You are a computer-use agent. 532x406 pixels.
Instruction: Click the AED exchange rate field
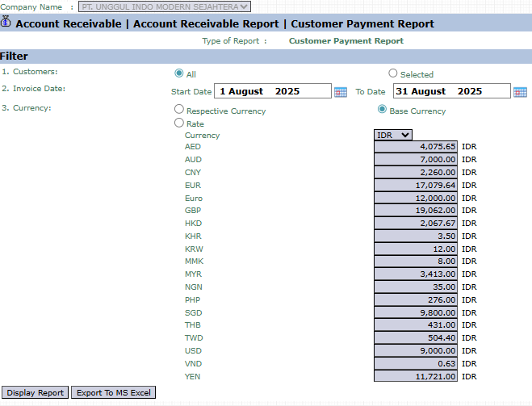(x=416, y=147)
